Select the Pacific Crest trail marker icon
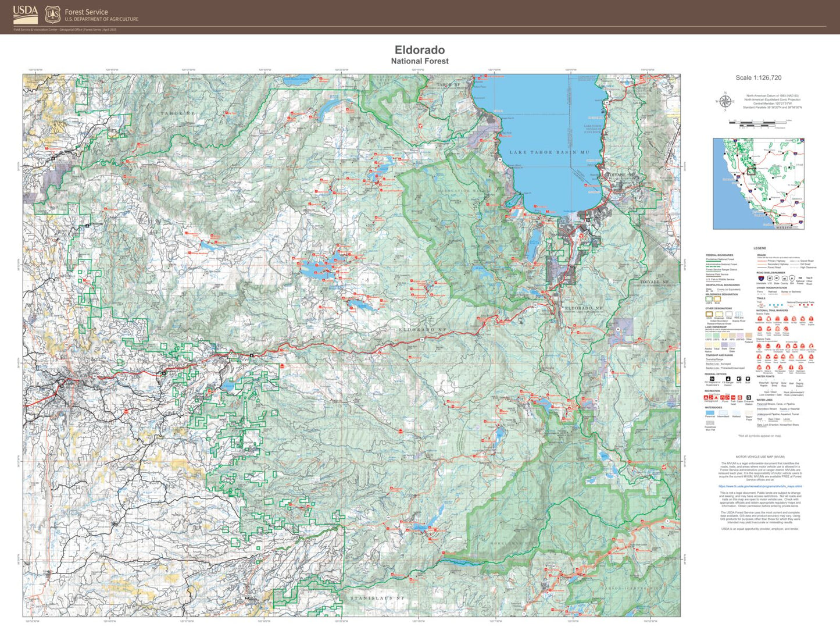 tap(768, 328)
